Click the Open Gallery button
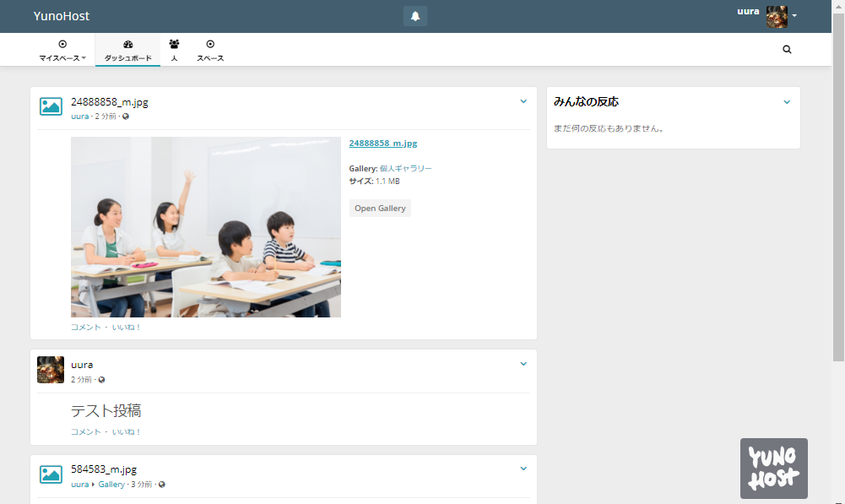Viewport: 845px width, 504px height. click(x=380, y=208)
